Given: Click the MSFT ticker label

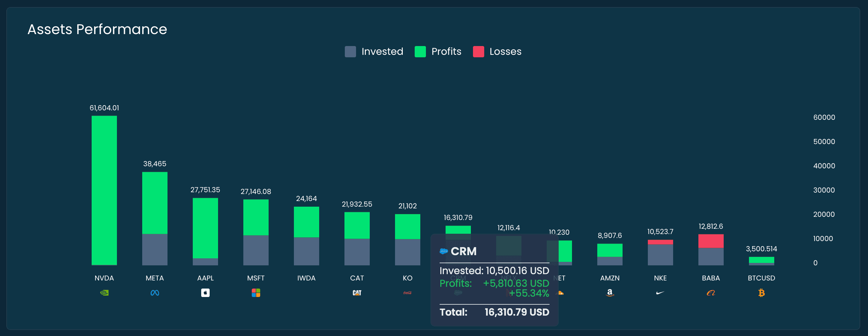Looking at the screenshot, I should coord(256,278).
